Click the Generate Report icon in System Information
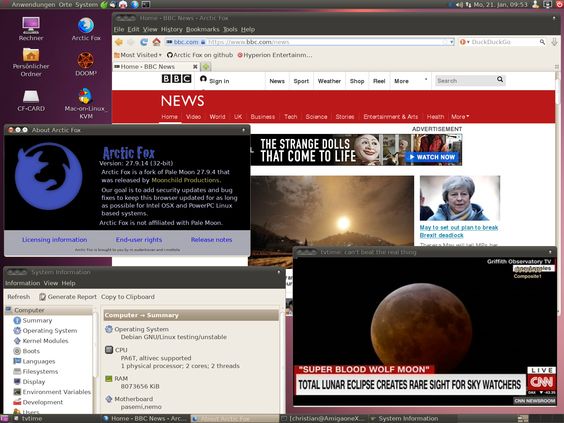Viewport: 564px width, 423px height. [42, 297]
